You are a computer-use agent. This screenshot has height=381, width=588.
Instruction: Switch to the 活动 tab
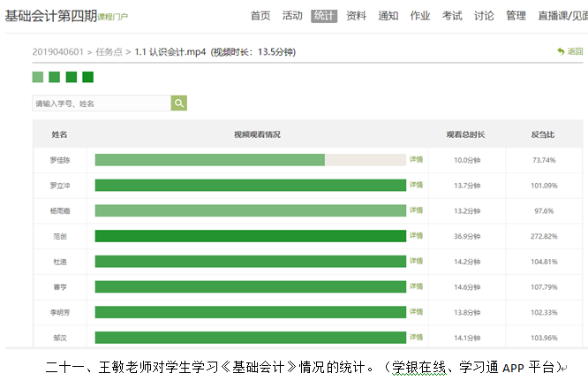(292, 16)
